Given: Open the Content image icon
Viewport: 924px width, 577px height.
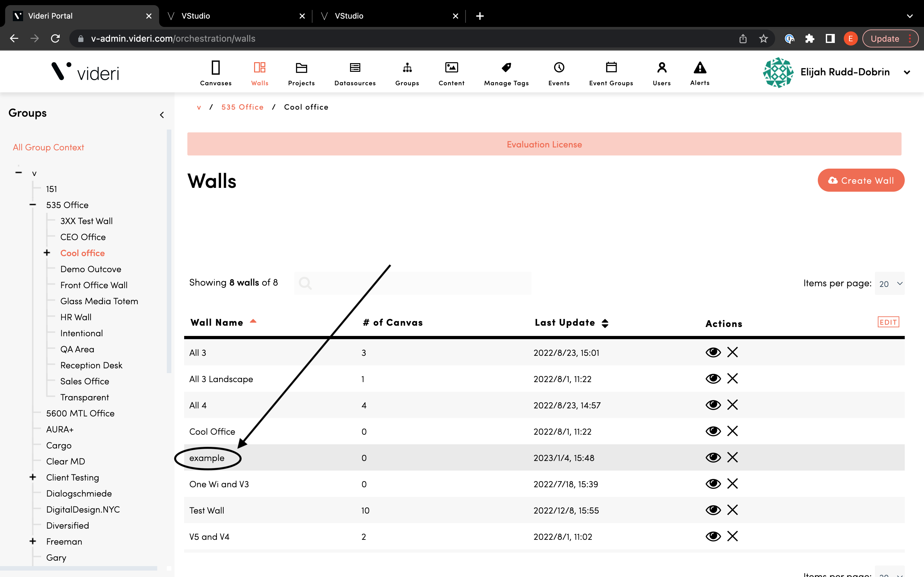Looking at the screenshot, I should [x=451, y=68].
